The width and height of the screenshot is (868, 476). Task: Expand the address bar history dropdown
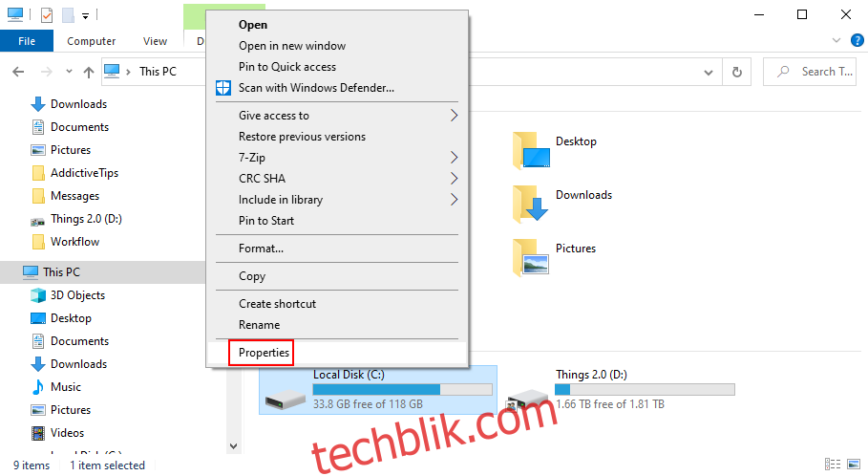click(x=708, y=73)
